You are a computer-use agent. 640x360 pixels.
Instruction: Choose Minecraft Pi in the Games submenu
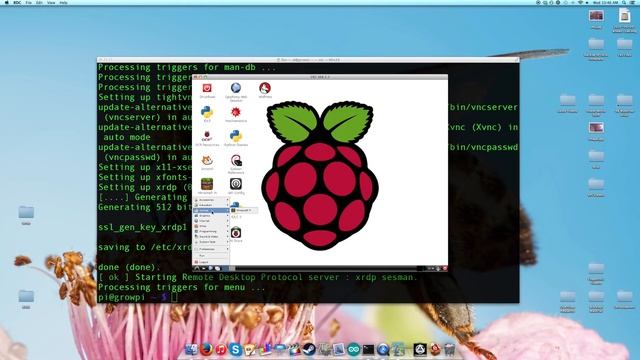244,210
